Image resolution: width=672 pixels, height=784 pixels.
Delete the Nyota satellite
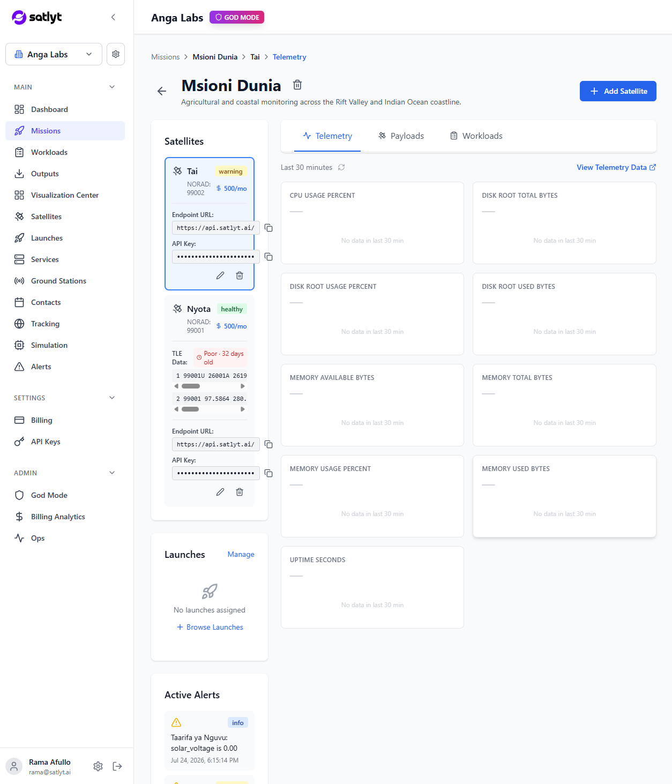click(240, 492)
